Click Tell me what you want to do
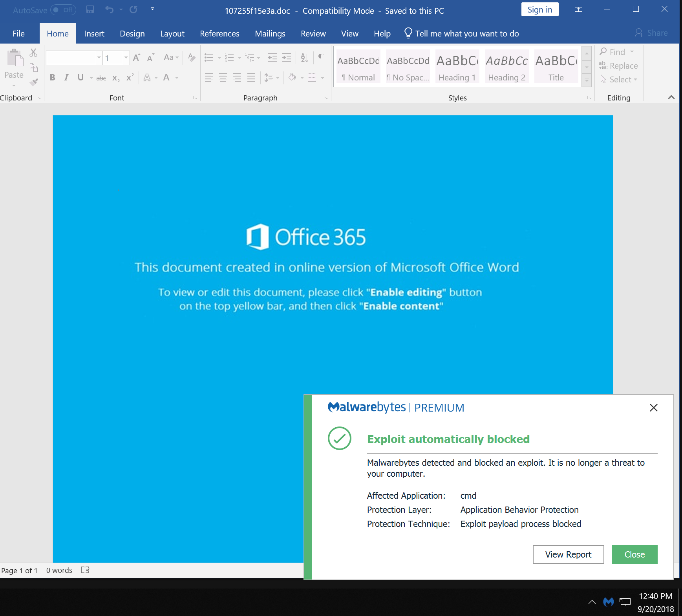This screenshot has width=682, height=616. click(462, 34)
